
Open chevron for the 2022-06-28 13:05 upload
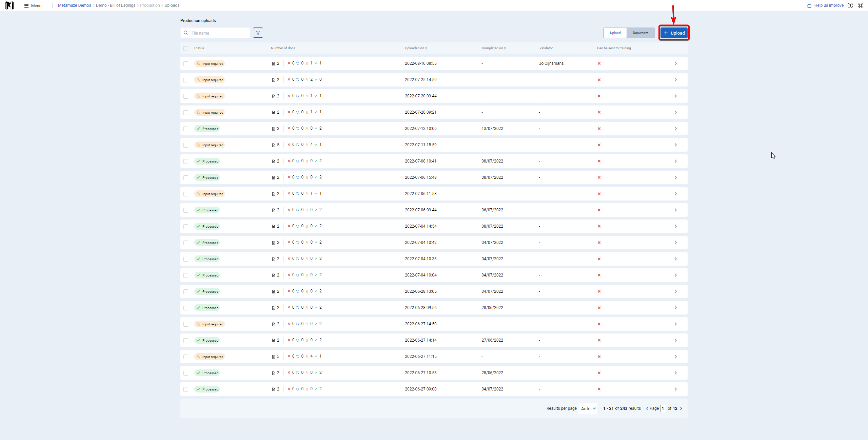tap(675, 291)
